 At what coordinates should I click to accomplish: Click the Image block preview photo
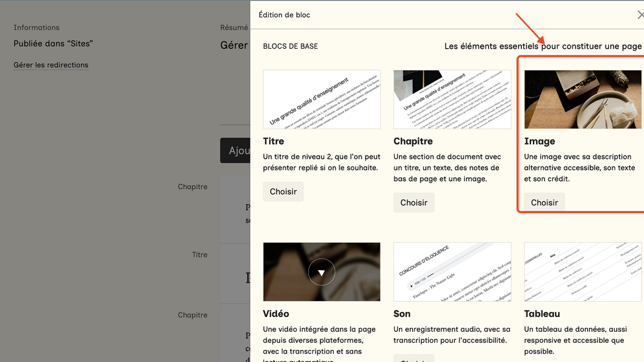click(583, 99)
